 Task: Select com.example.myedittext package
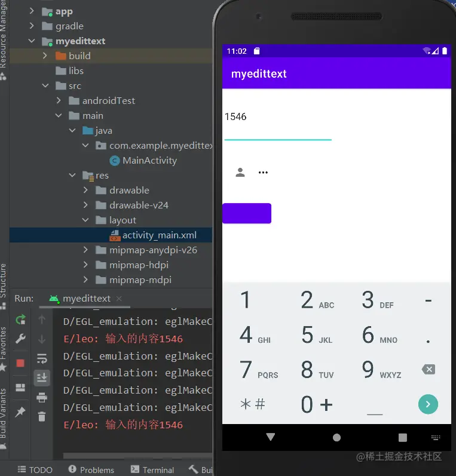155,145
